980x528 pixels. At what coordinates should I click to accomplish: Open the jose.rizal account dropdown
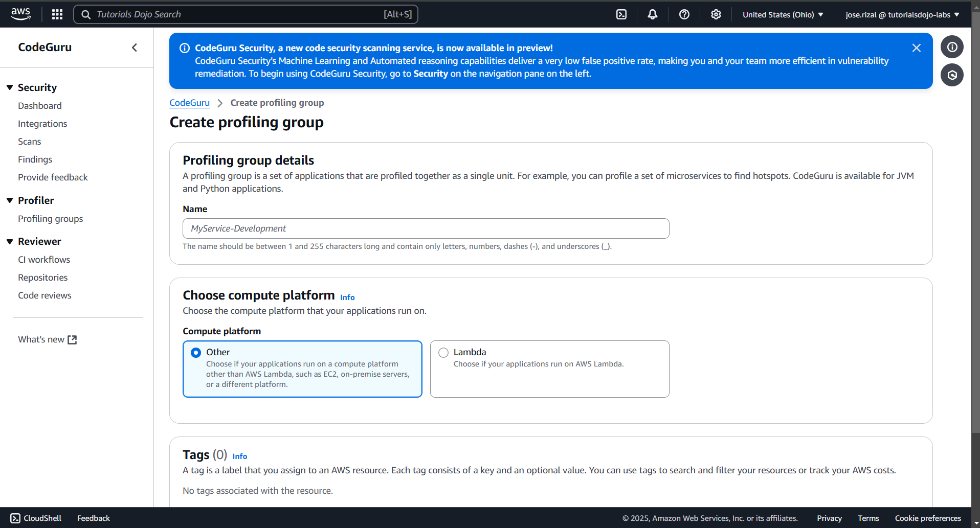tap(902, 14)
